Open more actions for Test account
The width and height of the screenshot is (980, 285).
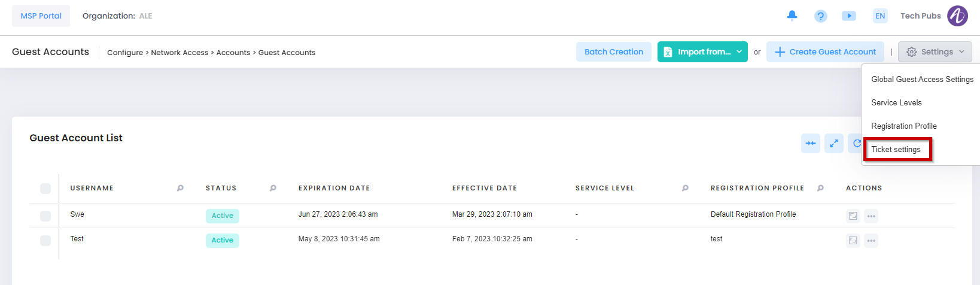[871, 241]
